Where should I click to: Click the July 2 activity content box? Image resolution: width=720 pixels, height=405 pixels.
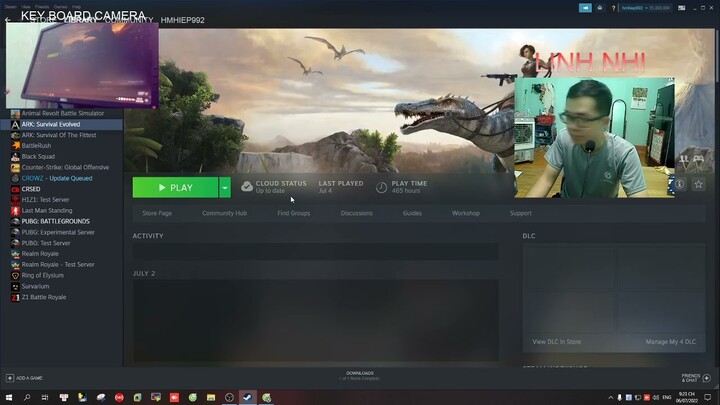coord(315,320)
